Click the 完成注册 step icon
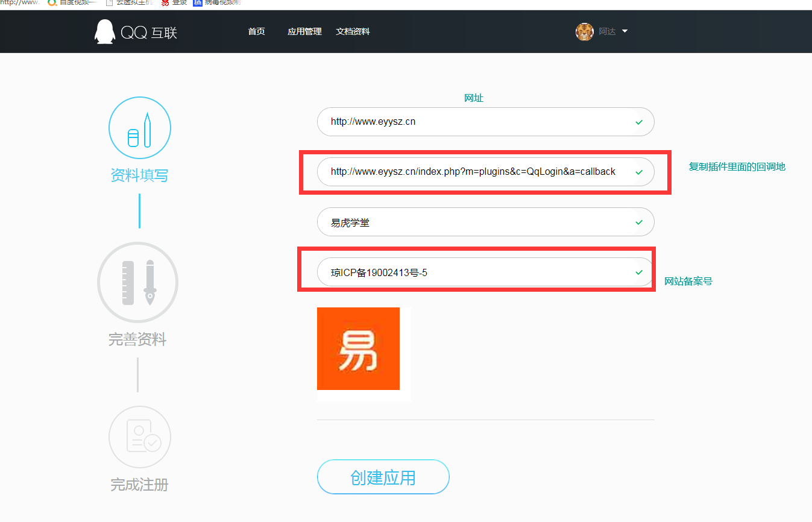This screenshot has height=522, width=812. (139, 437)
